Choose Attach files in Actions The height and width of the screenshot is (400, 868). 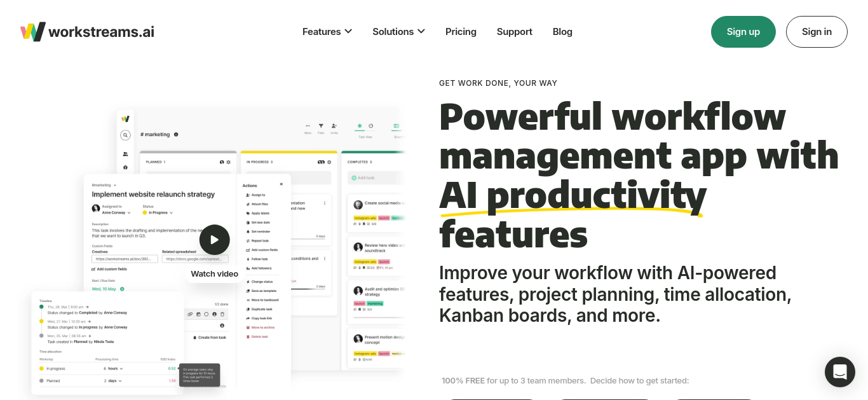[256, 204]
